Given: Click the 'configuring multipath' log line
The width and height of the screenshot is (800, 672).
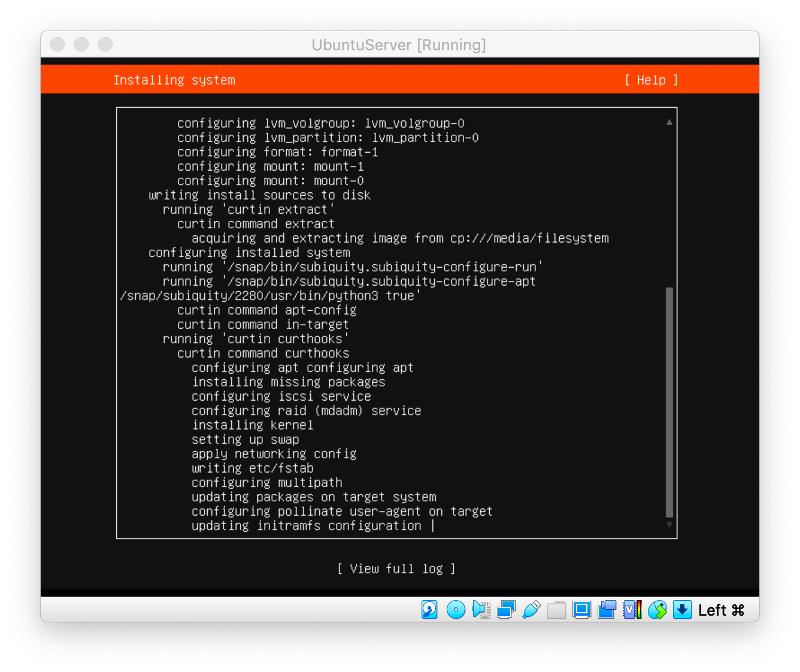Looking at the screenshot, I should (267, 483).
